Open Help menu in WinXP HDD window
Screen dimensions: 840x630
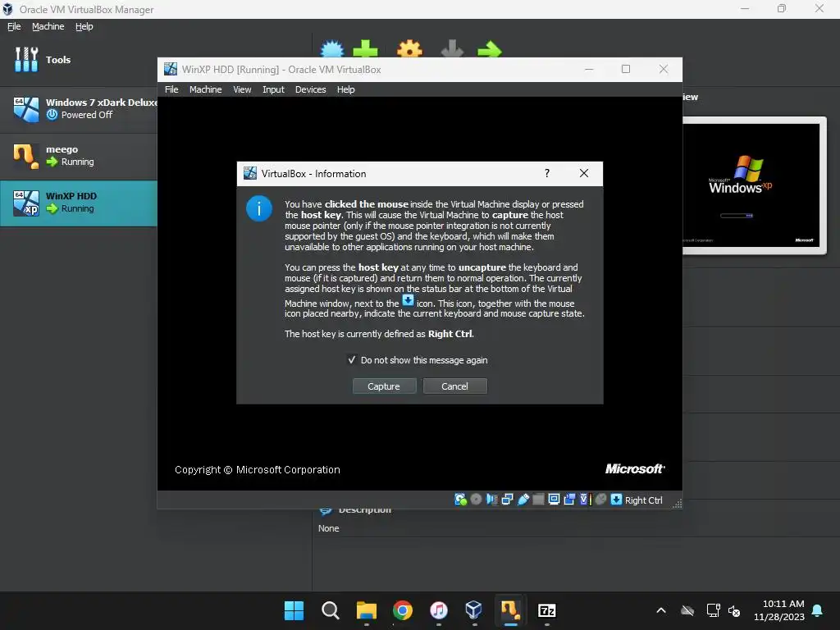(x=346, y=89)
